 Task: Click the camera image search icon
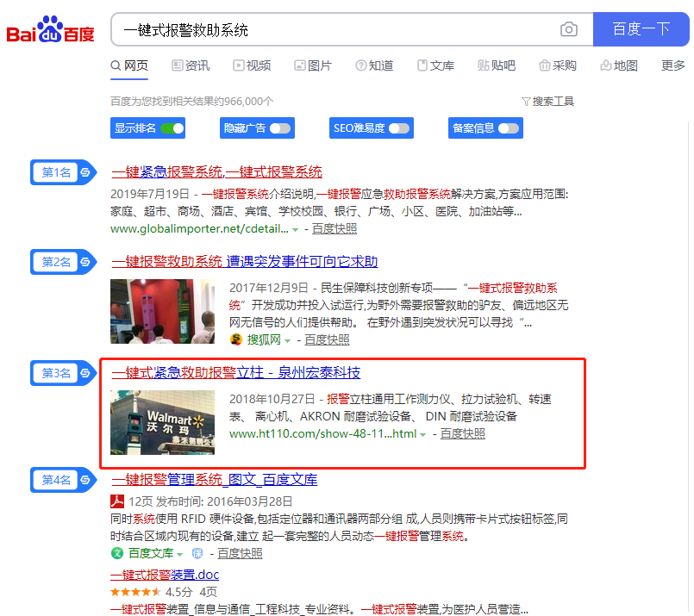pos(569,29)
